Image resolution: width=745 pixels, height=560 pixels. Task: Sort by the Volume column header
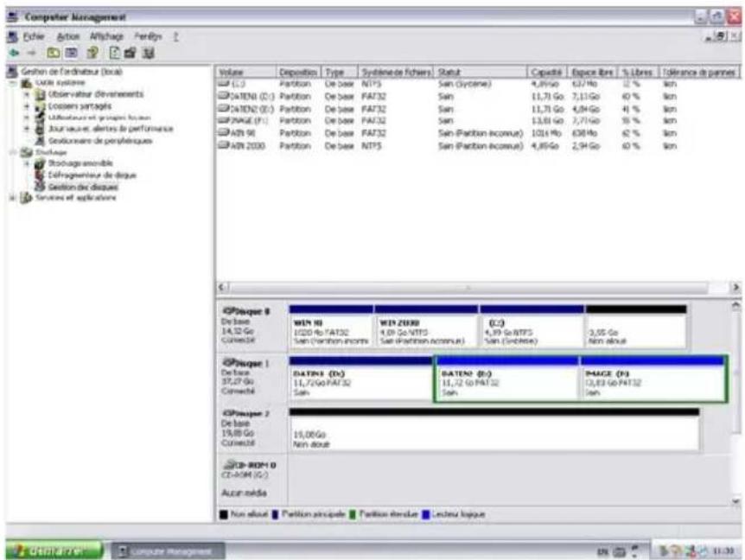[245, 73]
